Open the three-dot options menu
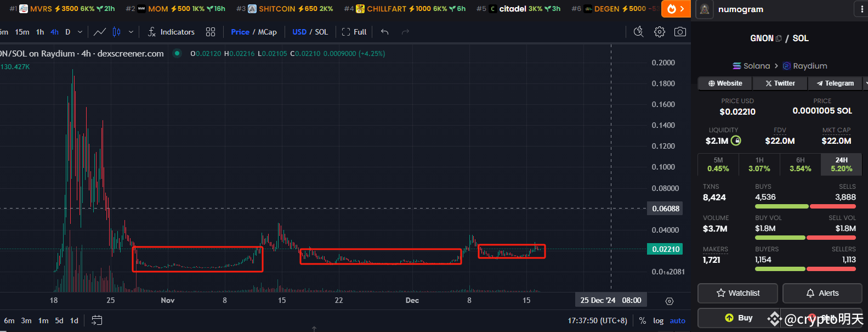This screenshot has height=332, width=868. click(x=862, y=9)
